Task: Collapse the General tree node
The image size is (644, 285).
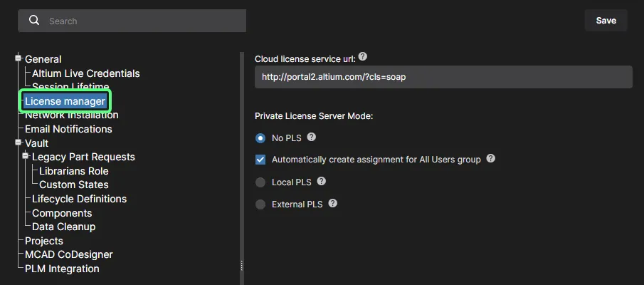Action: coord(18,58)
